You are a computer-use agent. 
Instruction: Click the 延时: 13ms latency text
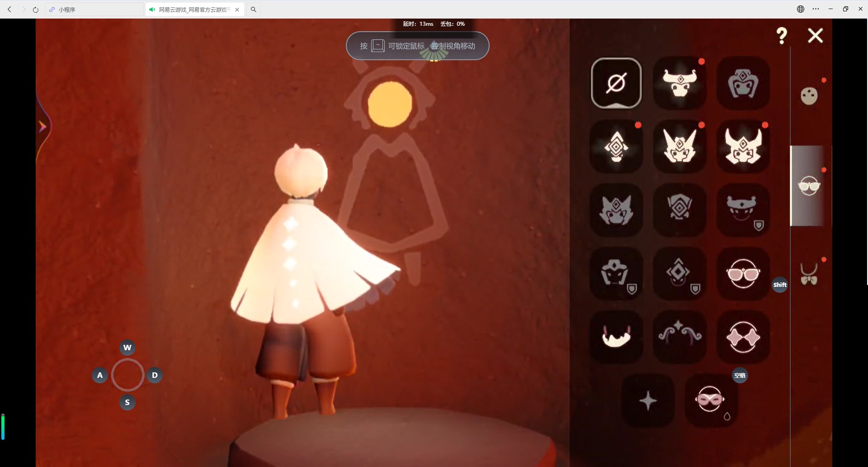tap(418, 24)
